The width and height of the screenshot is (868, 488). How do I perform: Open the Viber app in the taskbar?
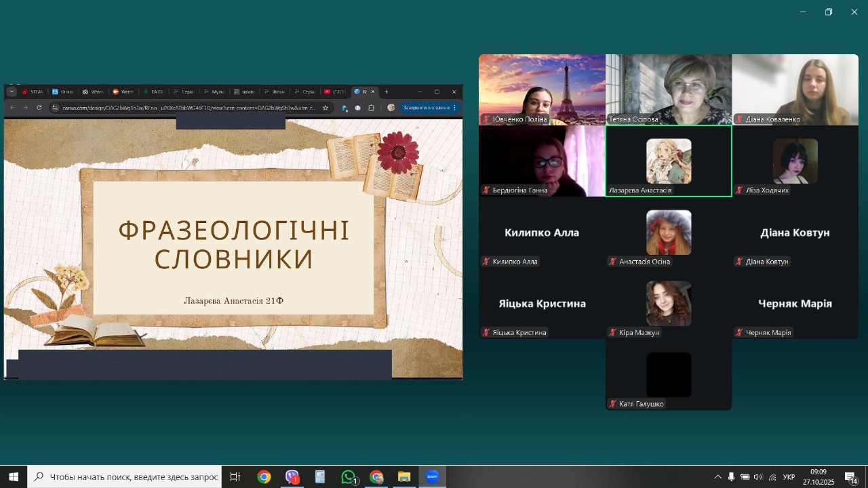tap(292, 477)
